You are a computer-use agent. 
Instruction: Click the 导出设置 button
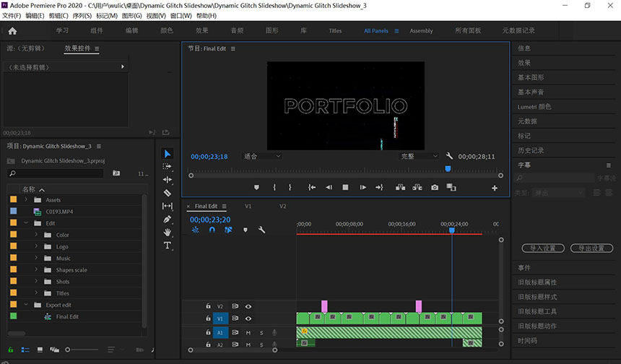click(591, 248)
